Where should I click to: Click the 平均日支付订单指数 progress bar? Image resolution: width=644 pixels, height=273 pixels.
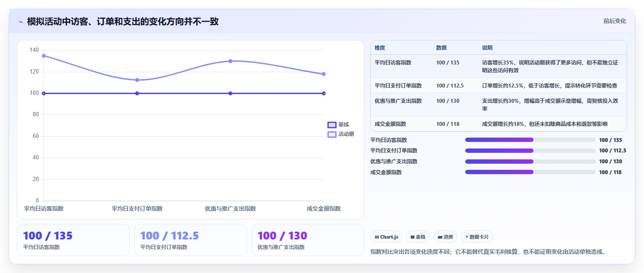pos(530,151)
